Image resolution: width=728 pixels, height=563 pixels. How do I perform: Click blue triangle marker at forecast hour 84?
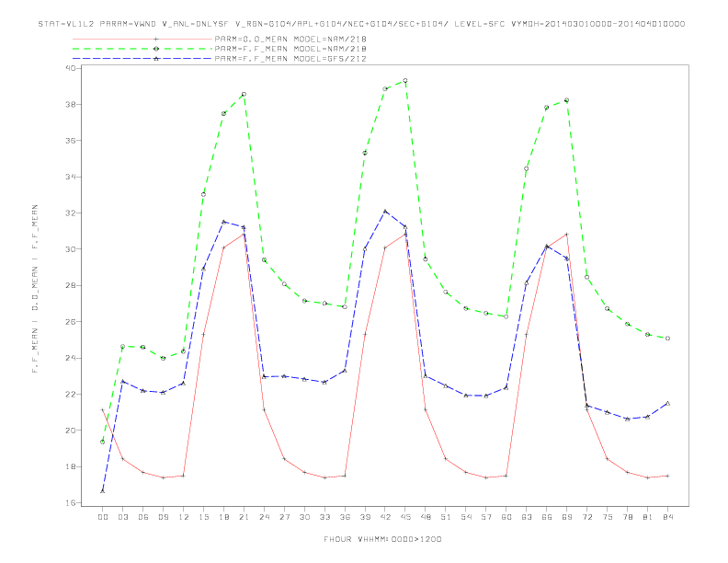pos(667,403)
